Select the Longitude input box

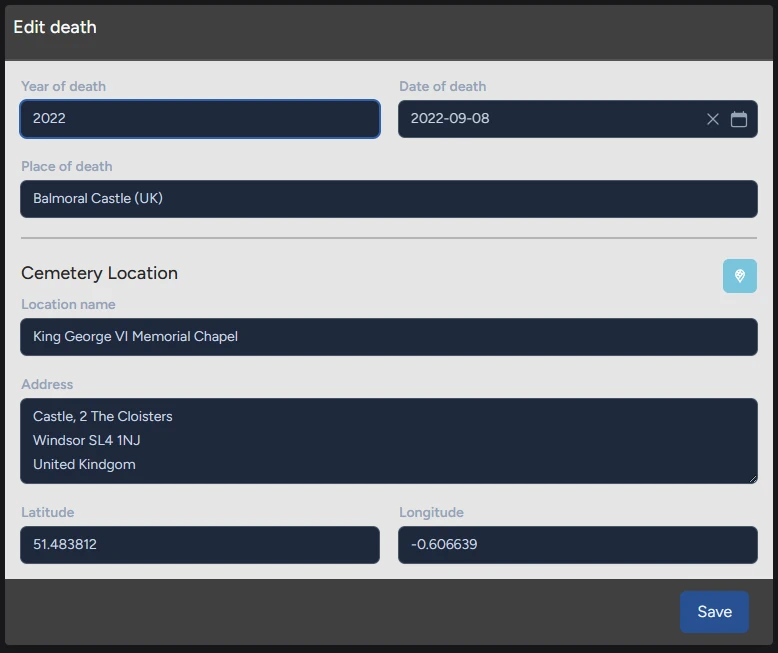pos(578,545)
